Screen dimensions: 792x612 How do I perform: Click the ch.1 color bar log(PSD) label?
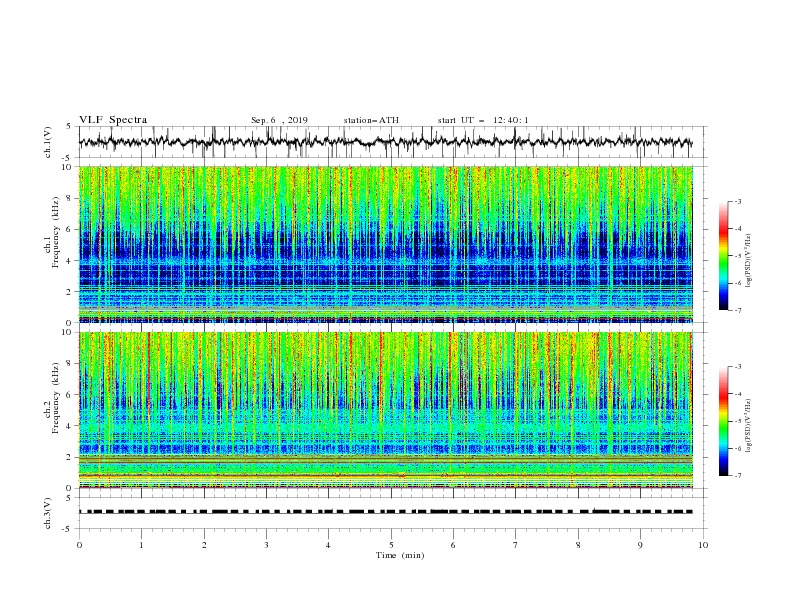748,261
